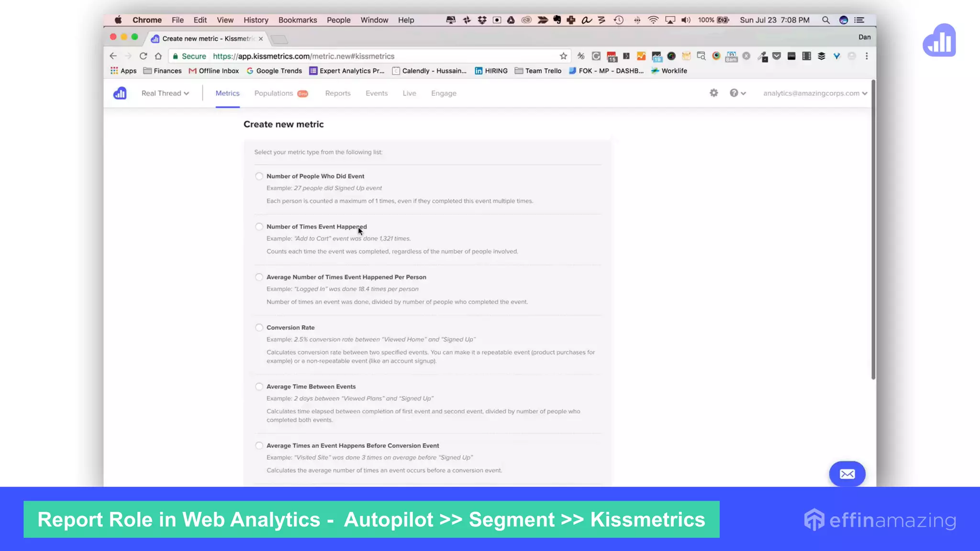Click the volume icon in menu bar
Image resolution: width=980 pixels, height=551 pixels.
[x=686, y=20]
